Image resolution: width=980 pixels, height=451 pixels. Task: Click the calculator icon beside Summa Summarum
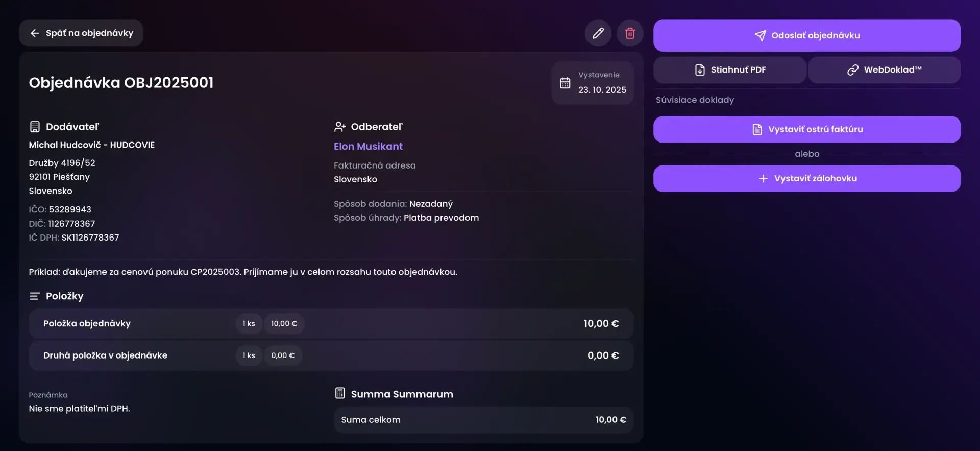click(340, 393)
